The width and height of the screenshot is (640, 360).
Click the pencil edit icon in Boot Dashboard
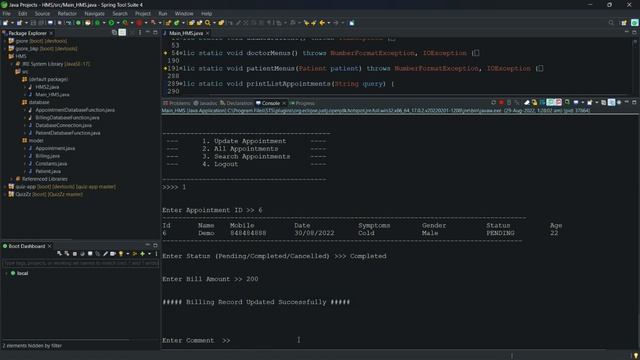tap(105, 254)
